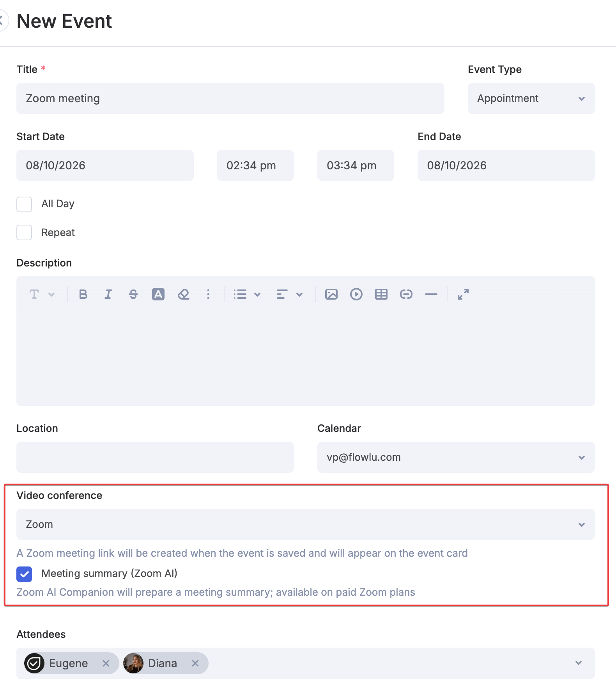Image resolution: width=616 pixels, height=696 pixels.
Task: Close the New Event form
Action: click(2, 21)
